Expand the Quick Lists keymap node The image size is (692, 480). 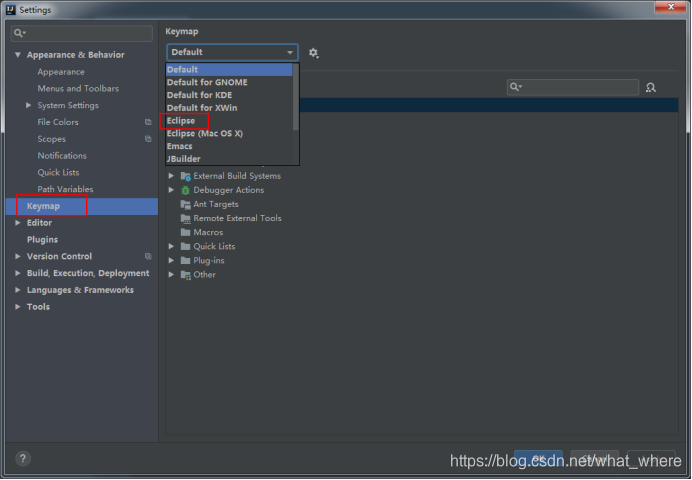(x=171, y=246)
